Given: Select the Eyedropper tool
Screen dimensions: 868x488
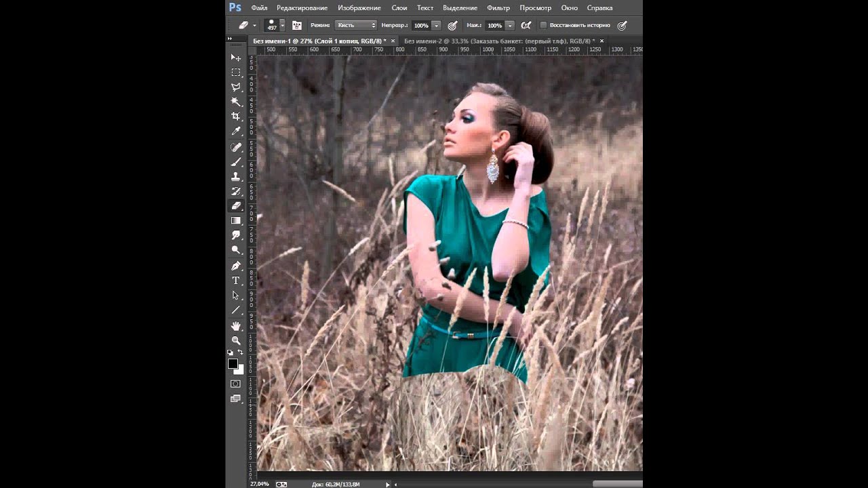Looking at the screenshot, I should [x=236, y=131].
